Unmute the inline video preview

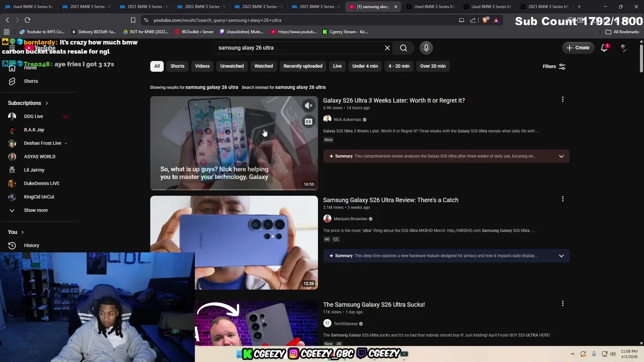308,106
